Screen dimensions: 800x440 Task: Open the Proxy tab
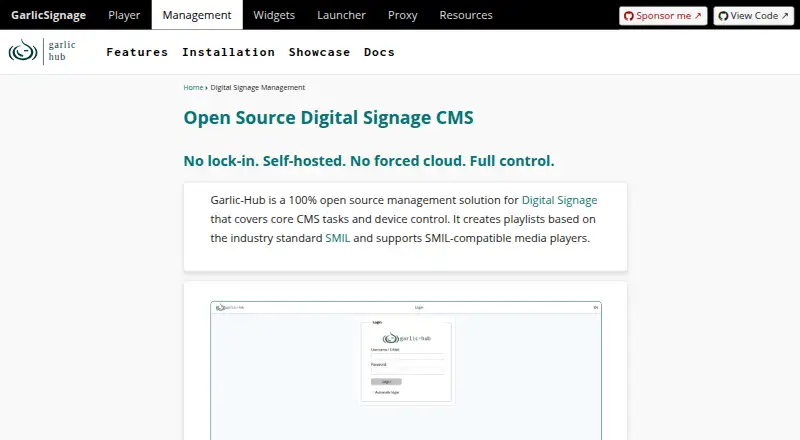coord(403,15)
